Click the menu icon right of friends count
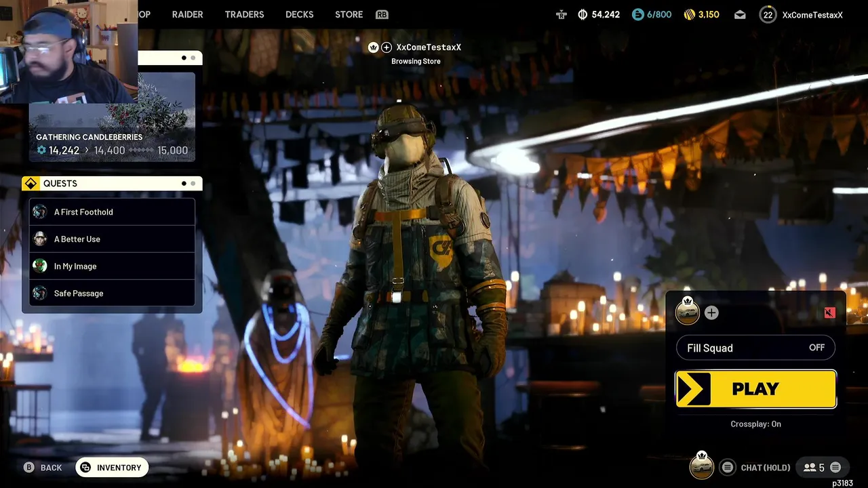868x488 pixels. (x=835, y=467)
